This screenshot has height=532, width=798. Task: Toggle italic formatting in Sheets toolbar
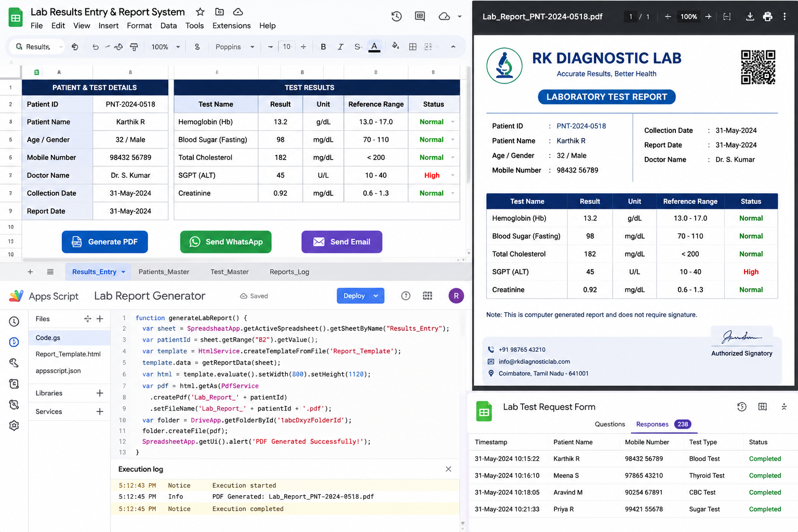tap(340, 47)
